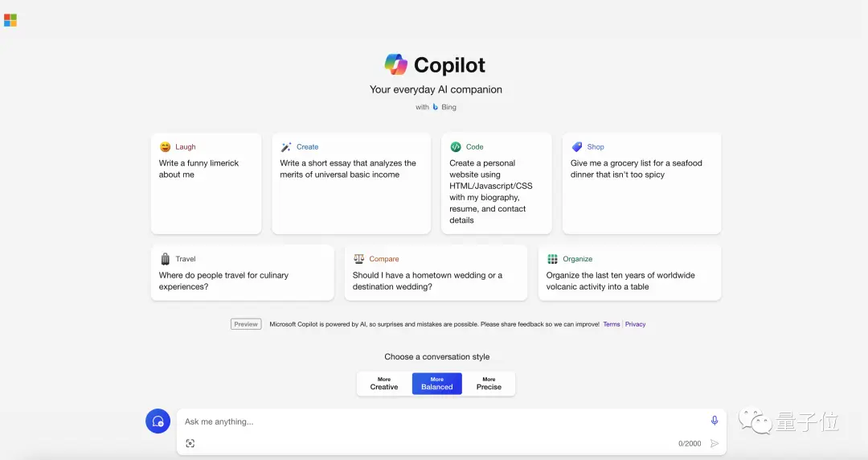Choose the hometown or destination wedding prompt

(436, 281)
